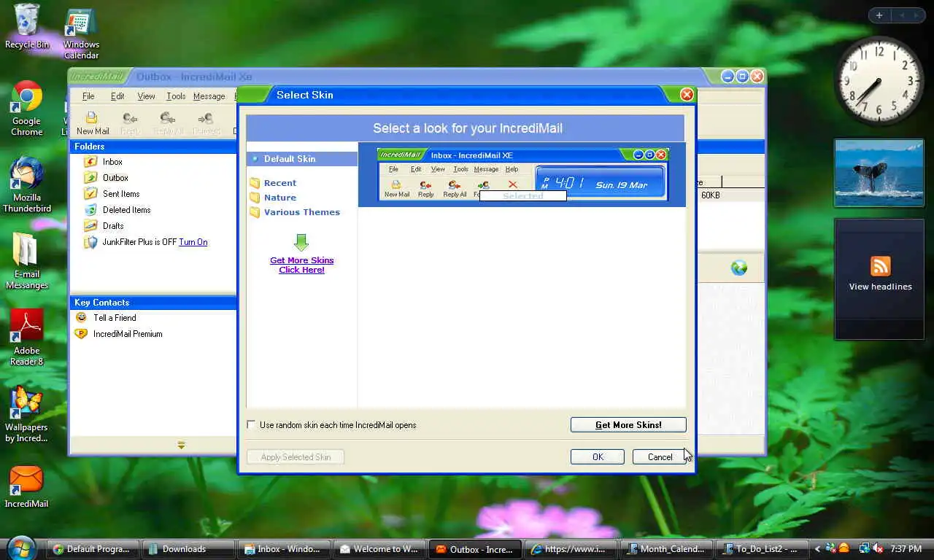Click Turn On link for JunkFilter
This screenshot has height=560, width=934.
193,242
